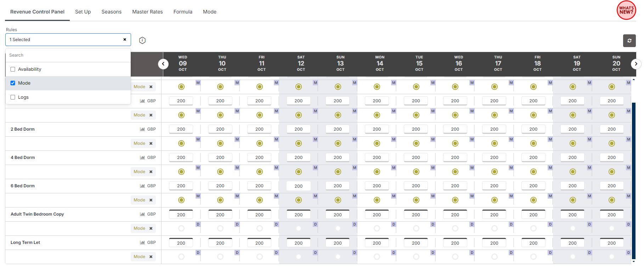
Task: Enable the Availability checkbox
Action: (13, 69)
